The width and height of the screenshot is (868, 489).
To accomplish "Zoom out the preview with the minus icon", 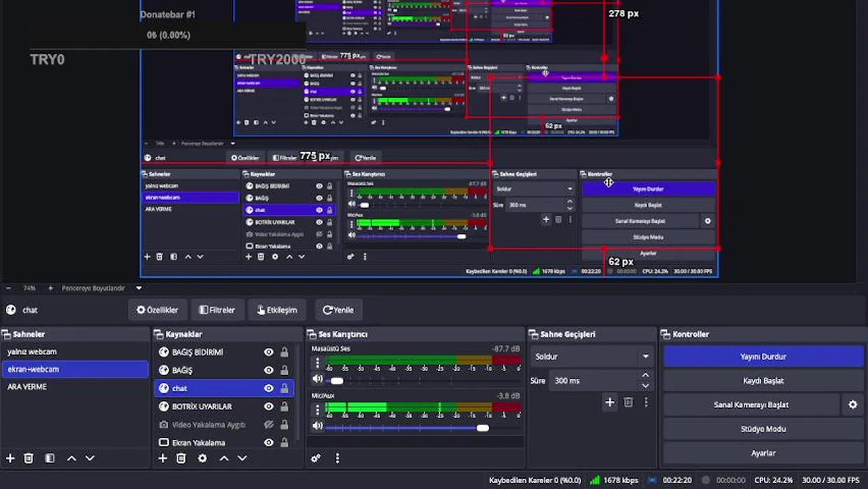I will (x=9, y=289).
